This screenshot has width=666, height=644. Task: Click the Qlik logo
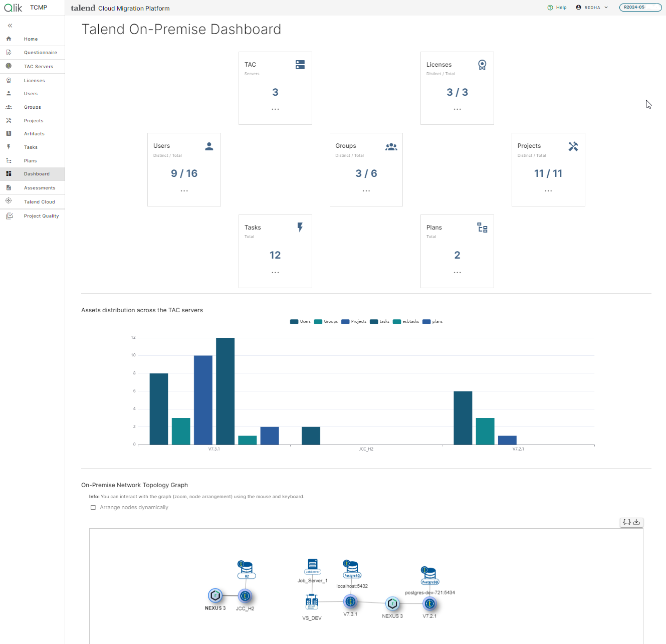click(14, 8)
